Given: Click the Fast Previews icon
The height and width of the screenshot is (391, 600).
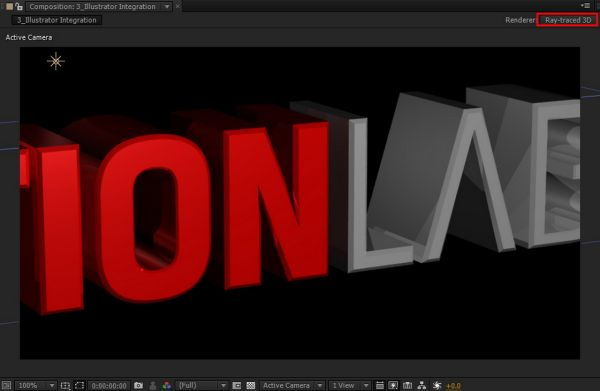Looking at the screenshot, I should pyautogui.click(x=393, y=385).
